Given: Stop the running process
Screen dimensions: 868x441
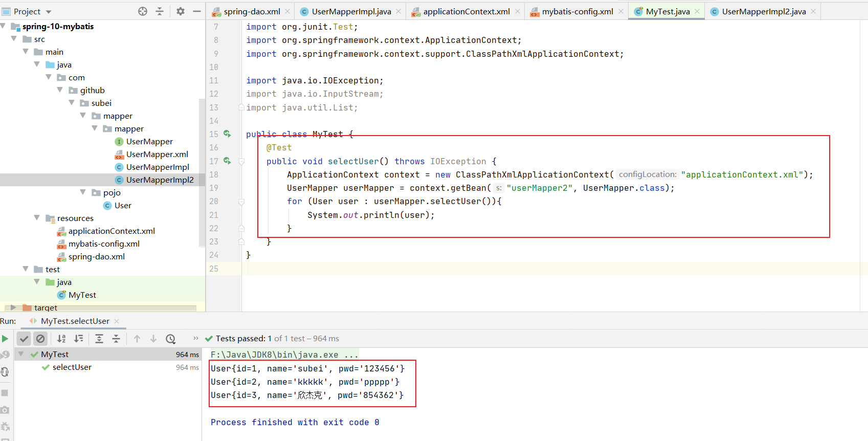Looking at the screenshot, I should coord(5,392).
